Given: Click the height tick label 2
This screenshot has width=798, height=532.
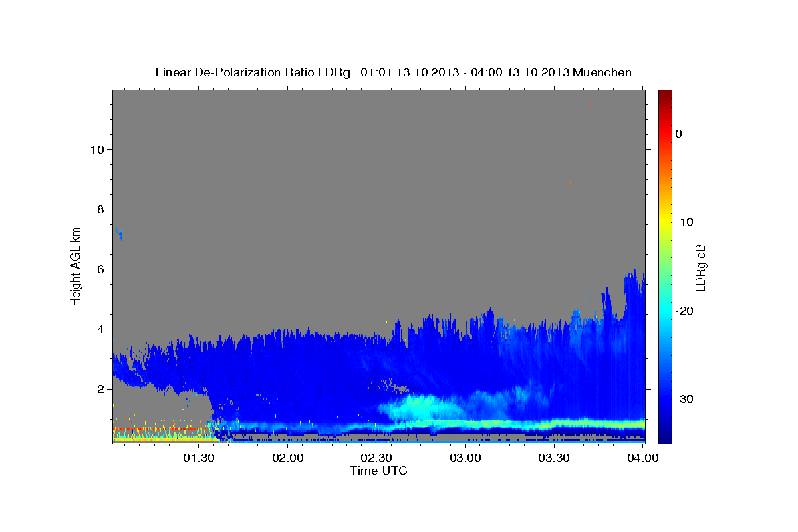Looking at the screenshot, I should click(100, 389).
